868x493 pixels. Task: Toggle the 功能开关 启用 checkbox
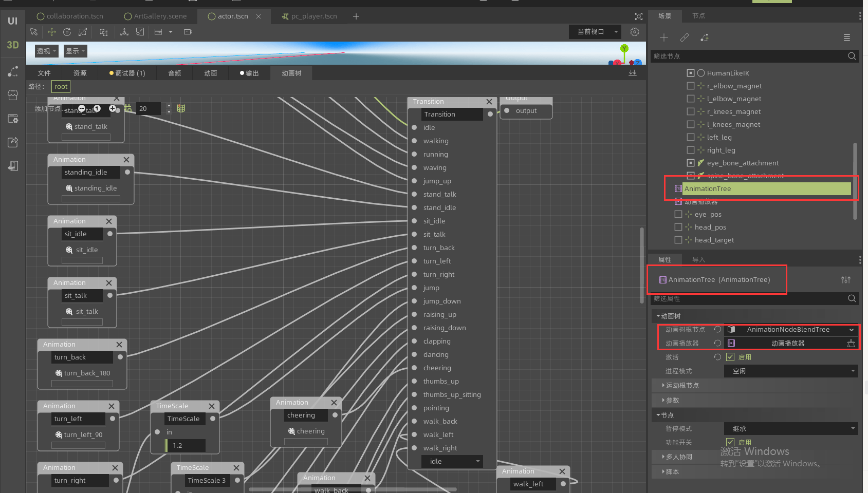click(x=730, y=442)
